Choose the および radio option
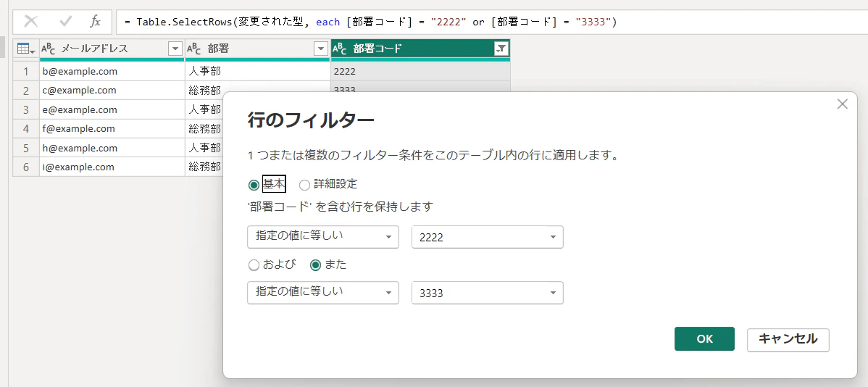This screenshot has height=387, width=868. pos(254,265)
